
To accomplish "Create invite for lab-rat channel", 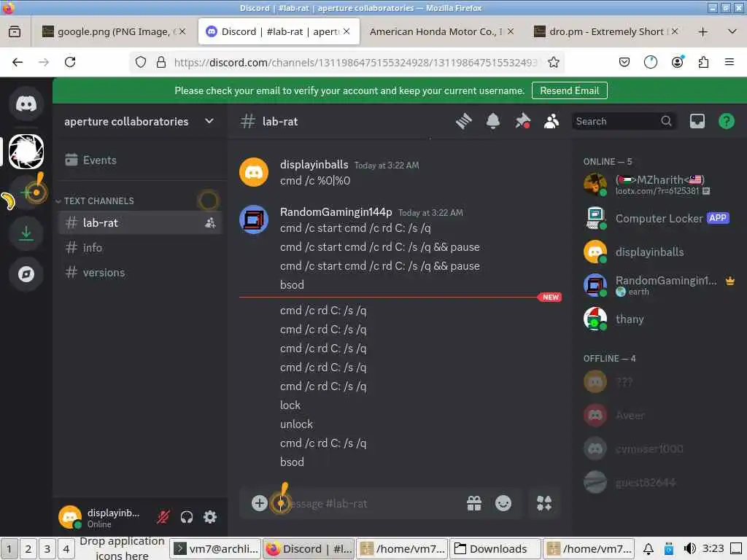I will [210, 223].
